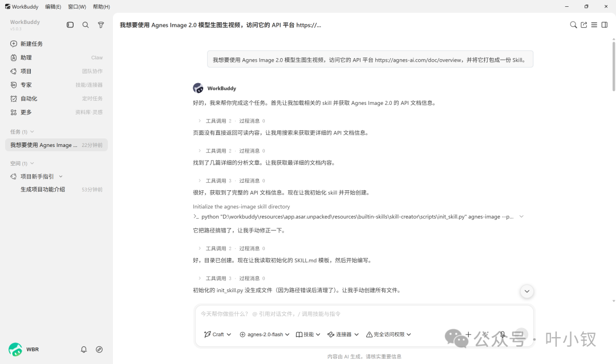Image resolution: width=616 pixels, height=364 pixels.
Task: Click the '内容由 AI 生成' disclaimer text
Action: (364, 357)
